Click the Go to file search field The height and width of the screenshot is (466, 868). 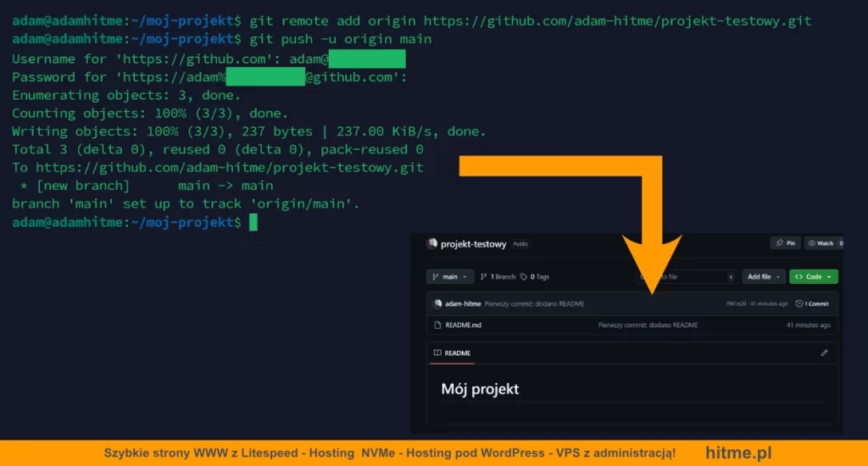[x=687, y=277]
